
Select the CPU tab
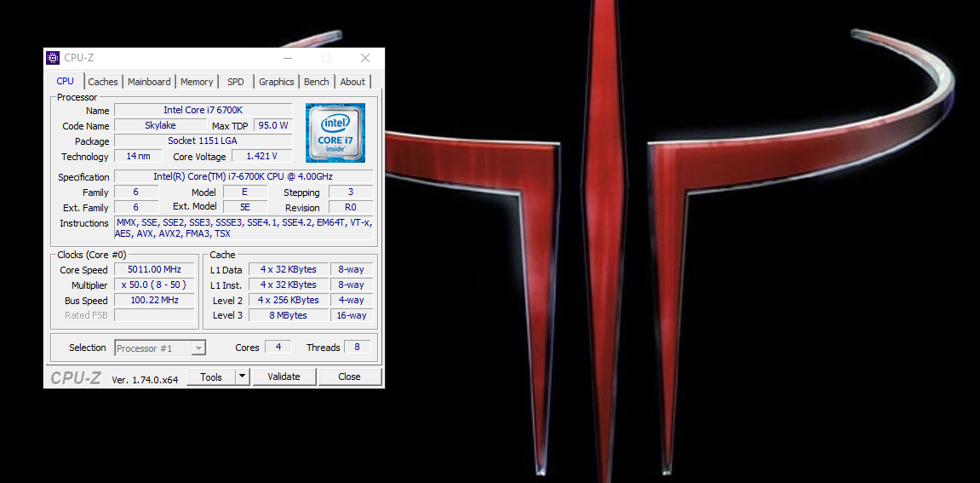tap(65, 81)
